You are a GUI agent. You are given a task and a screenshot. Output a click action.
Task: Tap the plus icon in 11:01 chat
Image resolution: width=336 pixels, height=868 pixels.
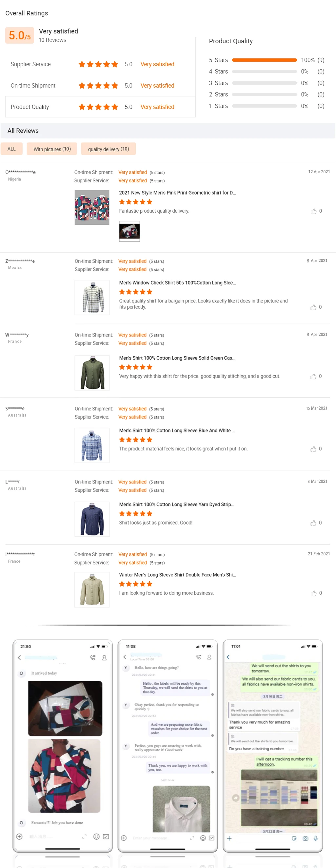point(229,838)
